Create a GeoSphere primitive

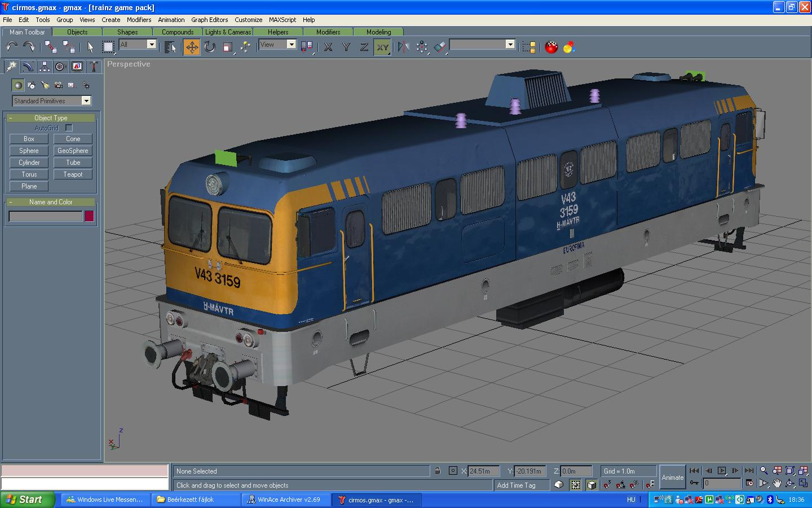point(73,151)
